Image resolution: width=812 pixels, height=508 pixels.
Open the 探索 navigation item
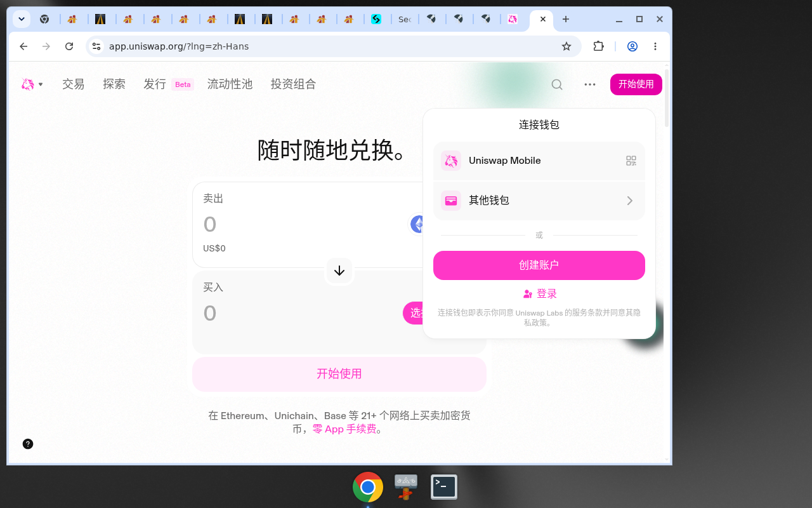114,84
